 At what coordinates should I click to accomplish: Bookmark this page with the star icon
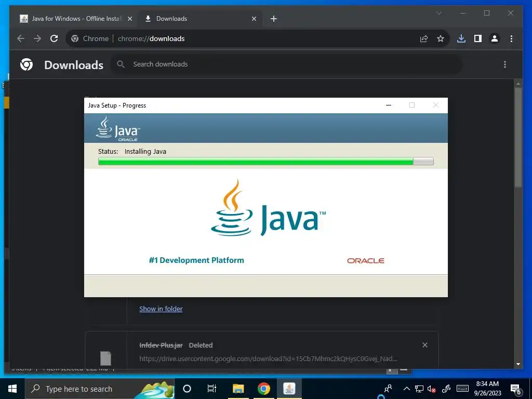(x=441, y=38)
